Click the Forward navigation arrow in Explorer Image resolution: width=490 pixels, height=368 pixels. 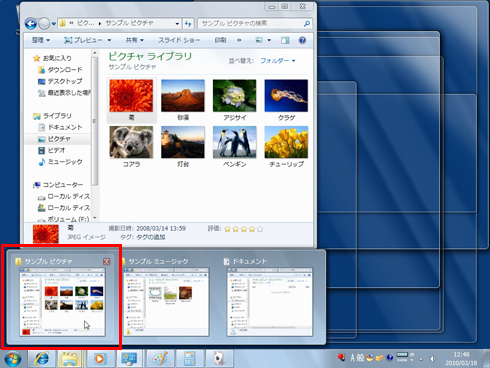pos(44,24)
